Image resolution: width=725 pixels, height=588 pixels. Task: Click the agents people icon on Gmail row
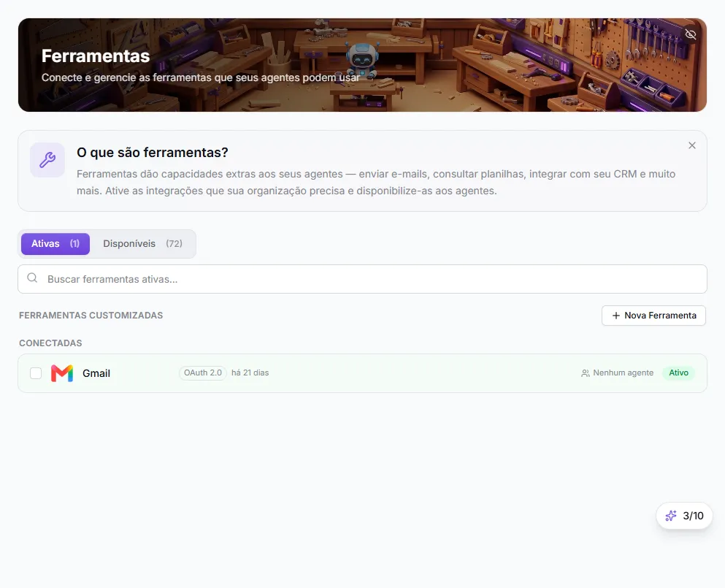click(585, 373)
